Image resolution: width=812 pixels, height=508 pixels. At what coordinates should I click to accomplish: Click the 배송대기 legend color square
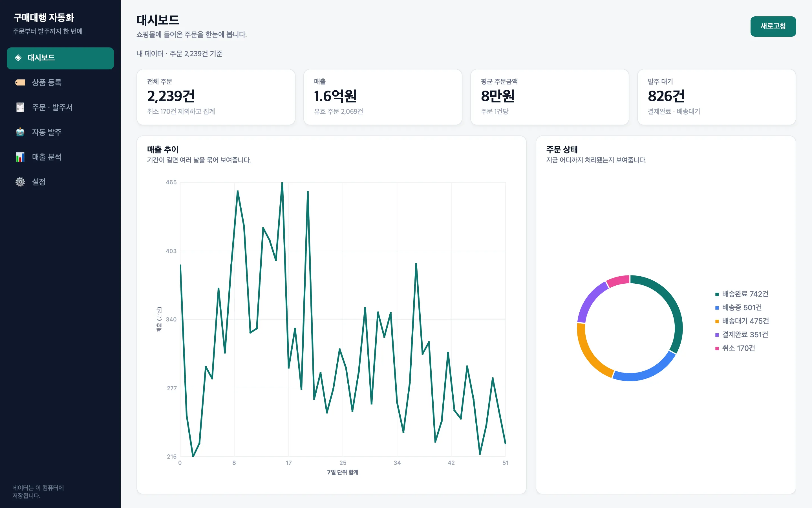(717, 321)
